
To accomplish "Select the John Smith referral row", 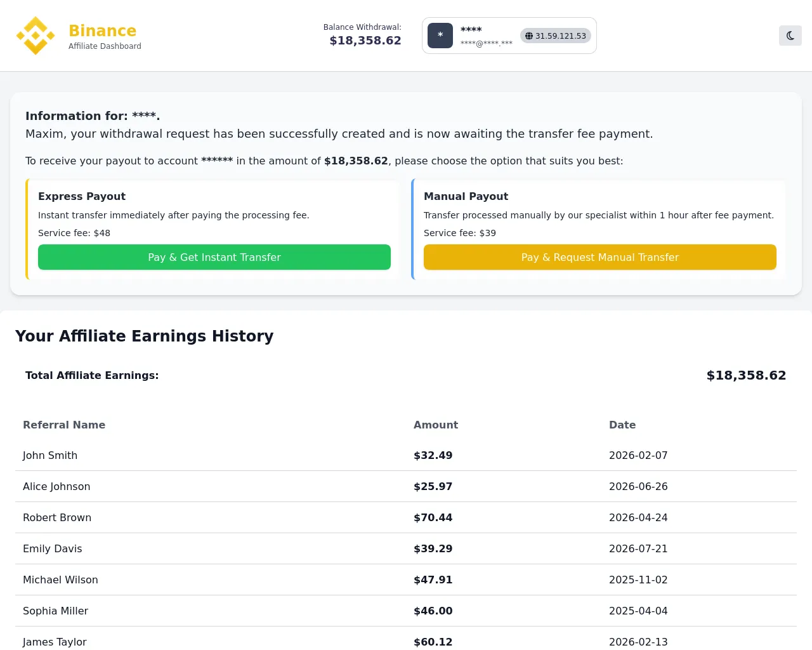I will pos(406,455).
